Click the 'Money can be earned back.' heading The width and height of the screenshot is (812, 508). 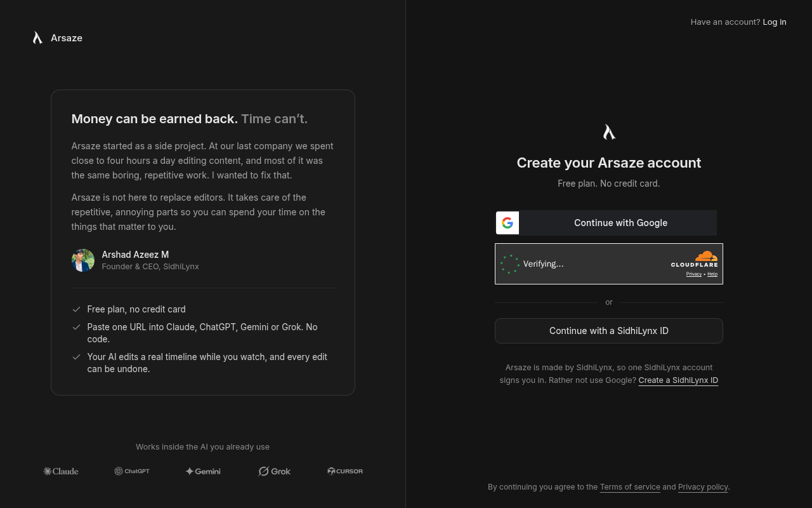[x=155, y=119]
